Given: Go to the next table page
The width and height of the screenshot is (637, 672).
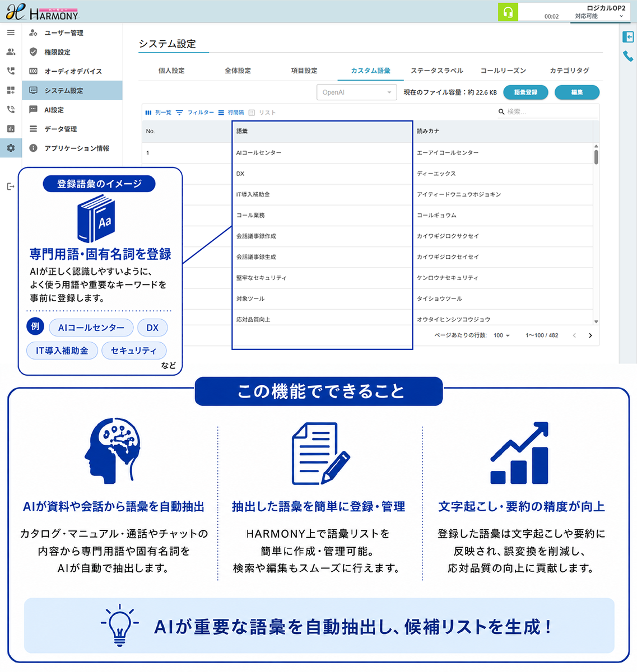Looking at the screenshot, I should click(x=590, y=335).
